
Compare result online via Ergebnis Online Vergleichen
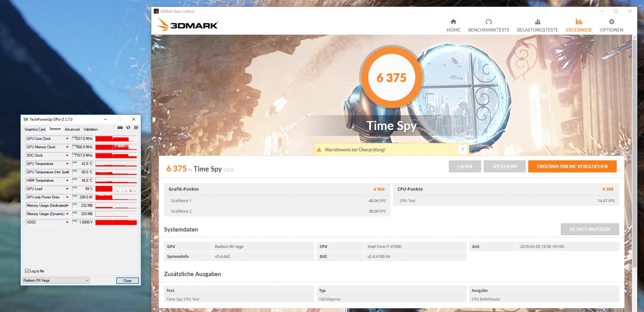pos(572,166)
